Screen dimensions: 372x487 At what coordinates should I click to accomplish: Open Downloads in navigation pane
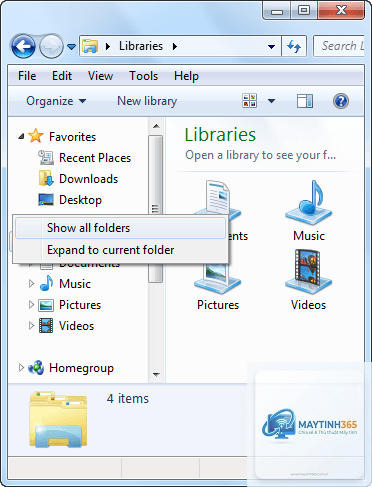88,179
